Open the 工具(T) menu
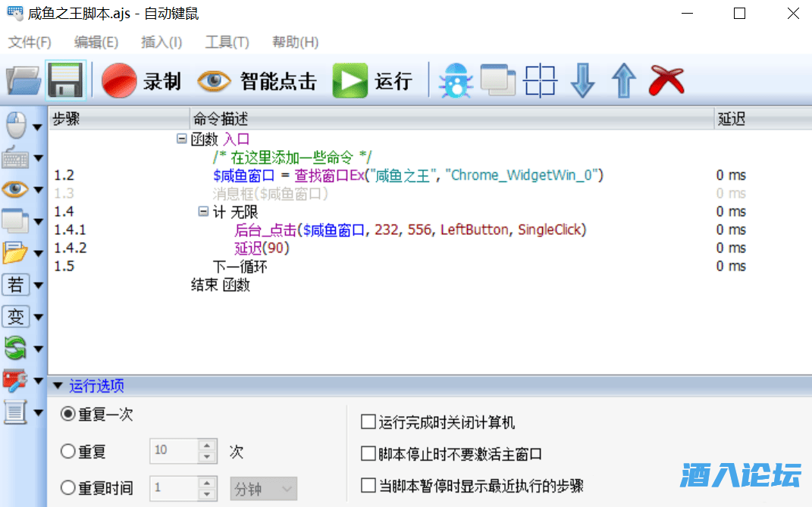 [x=227, y=42]
